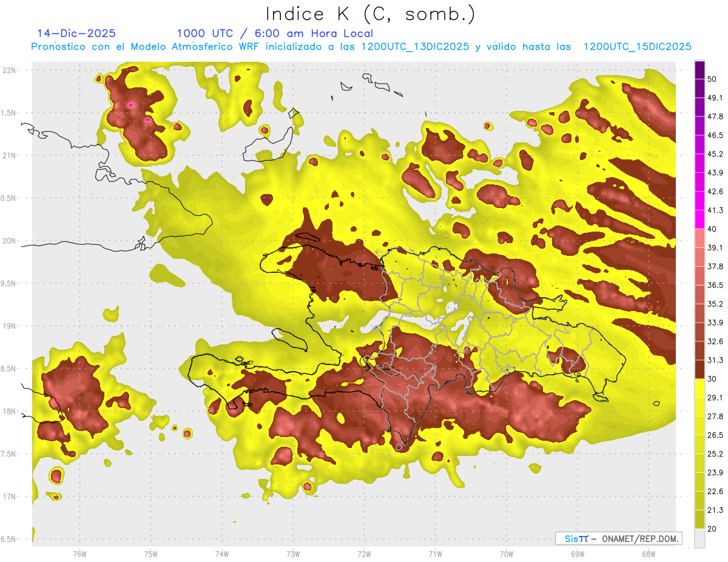
Task: Click the colorbar value '45.2'
Action: click(x=715, y=154)
